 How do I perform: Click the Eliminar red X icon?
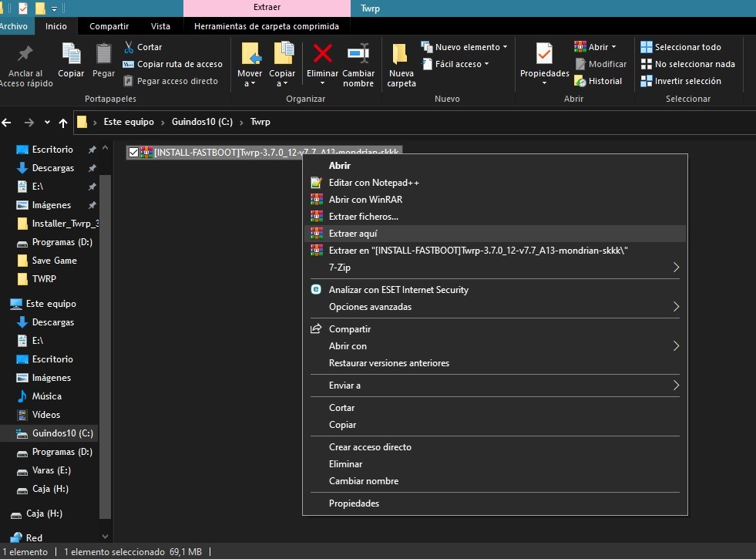(x=322, y=54)
